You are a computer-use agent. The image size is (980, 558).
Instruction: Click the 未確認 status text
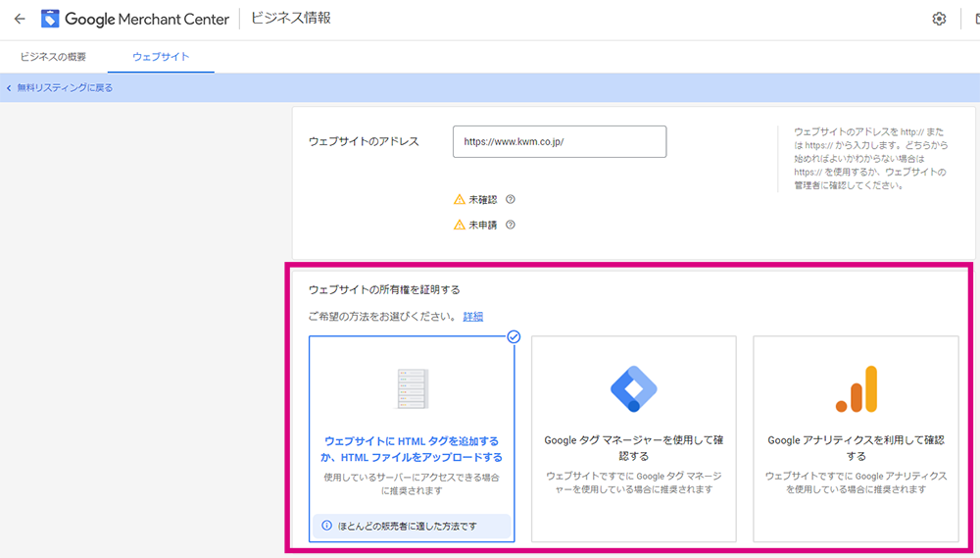(x=483, y=199)
